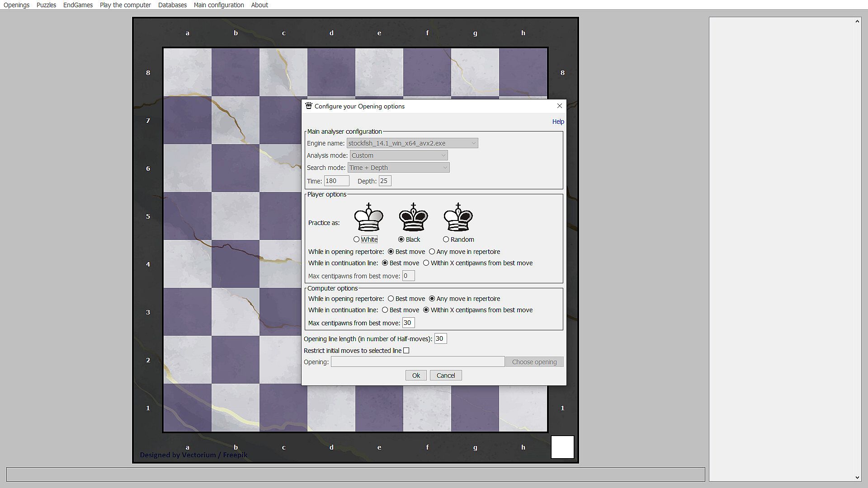Click the queen icon in the dialog title
This screenshot has height=488, width=868.
click(309, 106)
